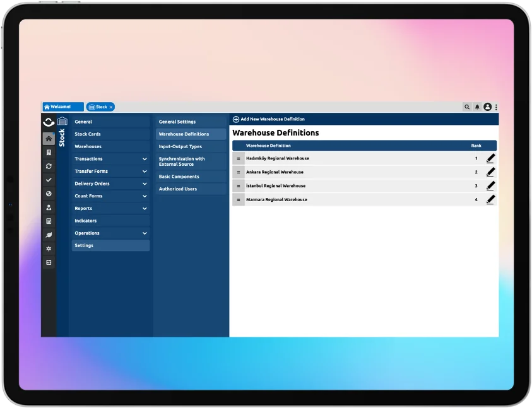This screenshot has width=532, height=408.
Task: Expand the Transactions submenu
Action: pos(145,159)
